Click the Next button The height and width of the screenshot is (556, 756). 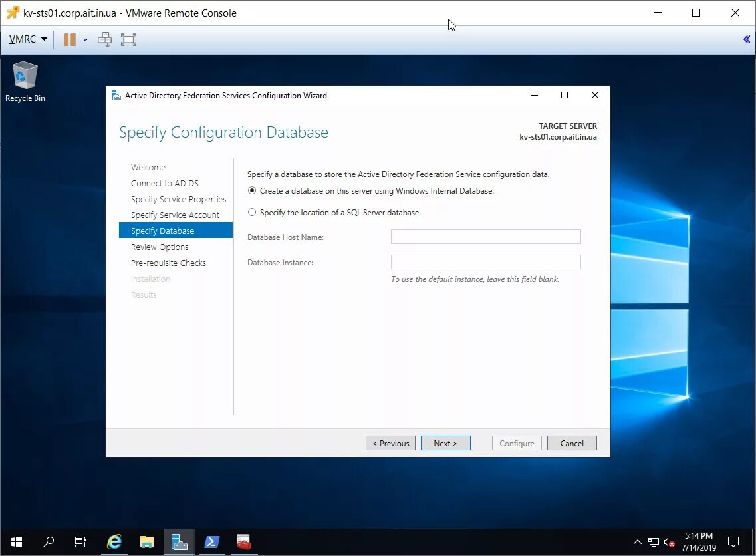pyautogui.click(x=445, y=443)
